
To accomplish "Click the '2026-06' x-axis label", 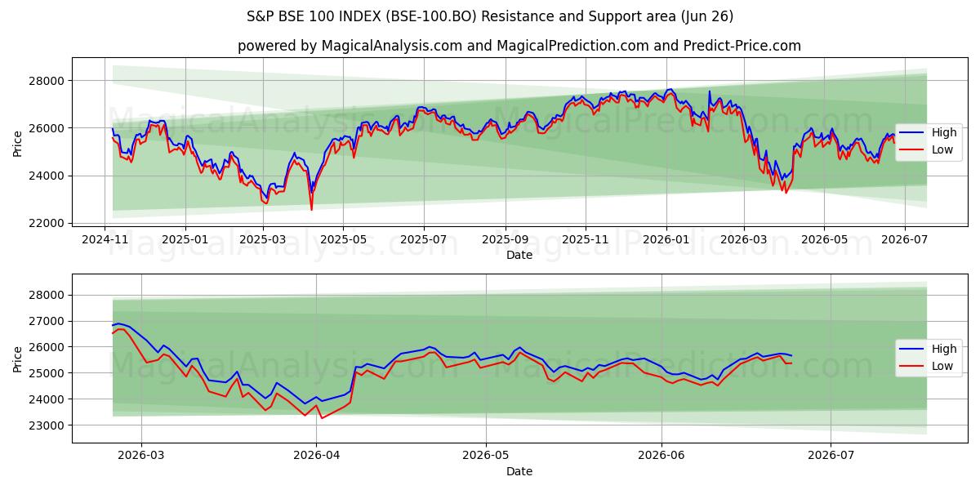I will pyautogui.click(x=661, y=457).
